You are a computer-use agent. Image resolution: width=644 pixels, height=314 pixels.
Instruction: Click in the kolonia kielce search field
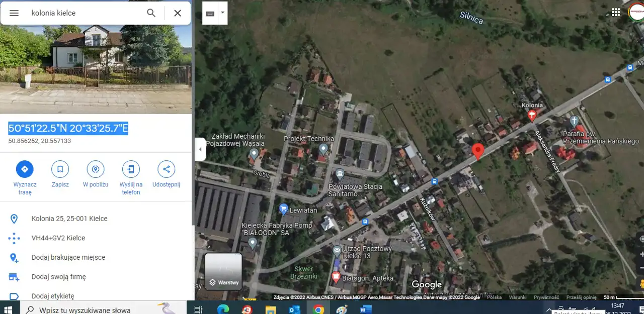[86, 13]
